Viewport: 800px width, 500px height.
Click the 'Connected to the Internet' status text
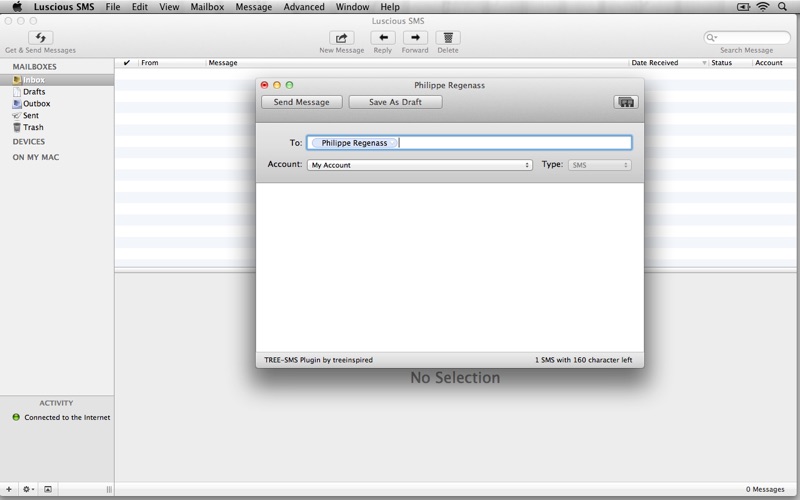(x=67, y=417)
